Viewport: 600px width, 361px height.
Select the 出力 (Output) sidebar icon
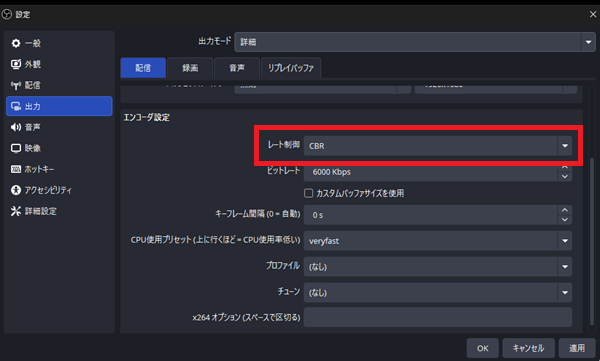[x=16, y=106]
